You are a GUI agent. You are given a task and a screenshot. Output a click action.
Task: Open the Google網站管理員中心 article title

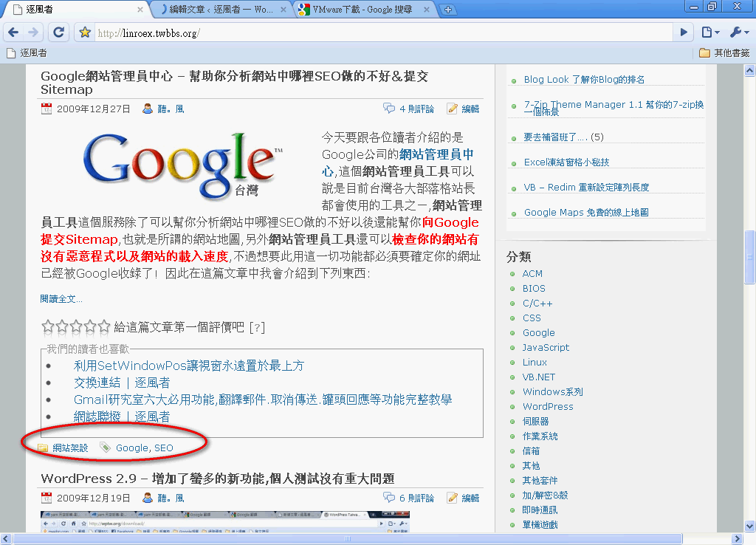234,83
